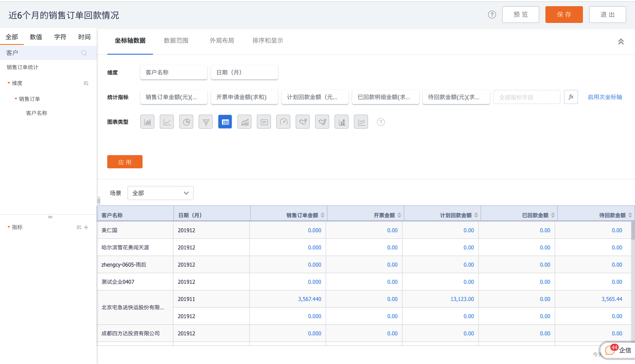Select the gauge chart type icon
635x364 pixels.
coord(283,122)
